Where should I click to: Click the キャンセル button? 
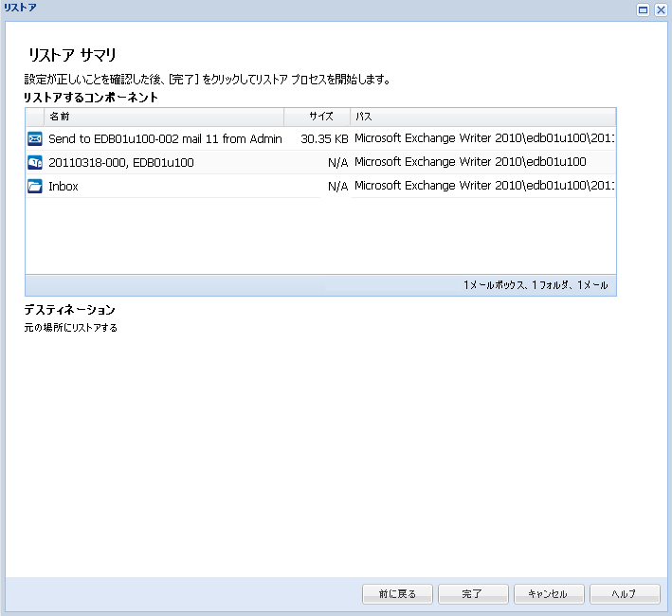[x=549, y=593]
